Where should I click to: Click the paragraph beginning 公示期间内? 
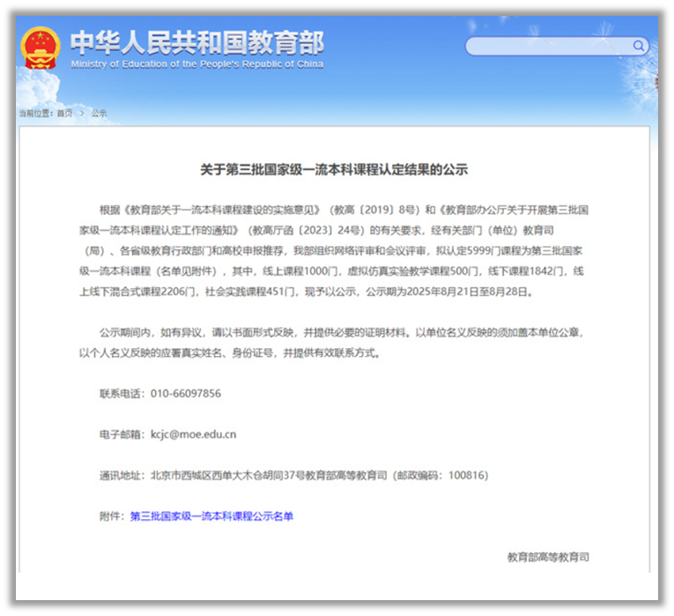point(339,342)
